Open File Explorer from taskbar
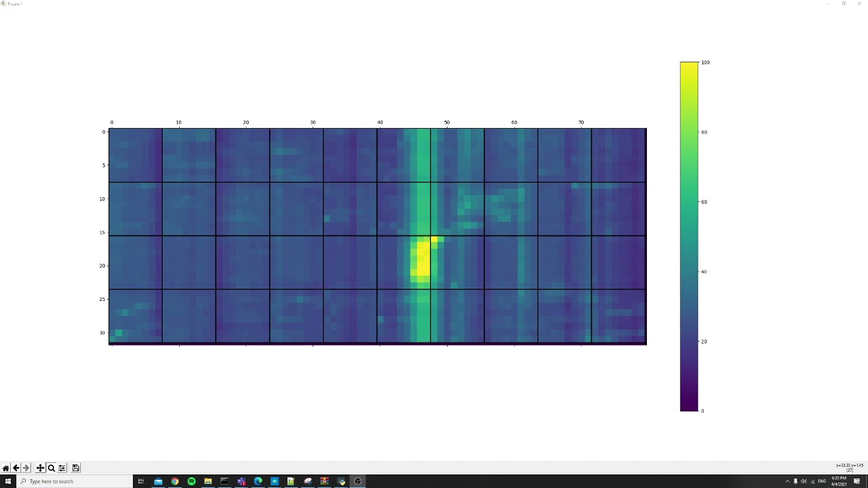868x488 pixels. [x=208, y=481]
